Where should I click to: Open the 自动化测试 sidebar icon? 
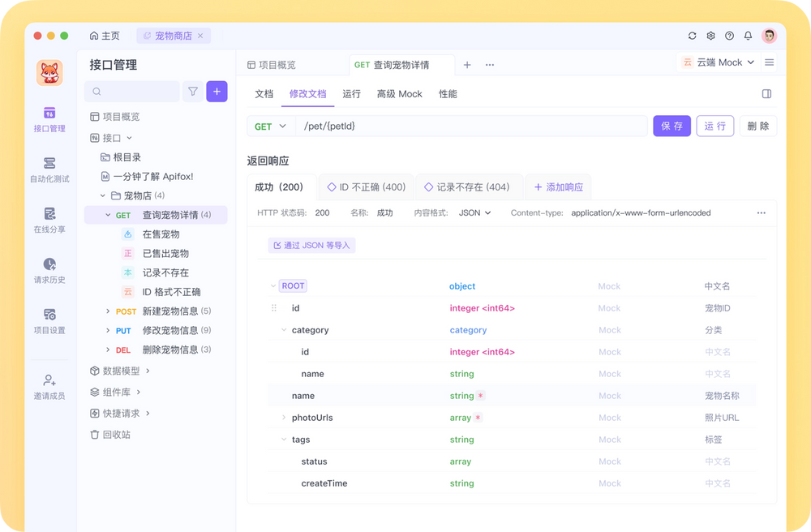coord(49,169)
